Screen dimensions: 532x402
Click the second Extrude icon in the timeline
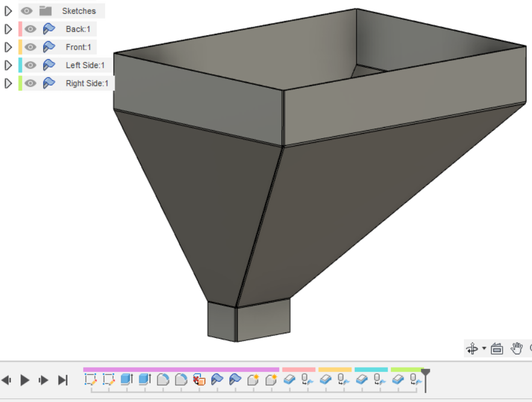pos(145,380)
